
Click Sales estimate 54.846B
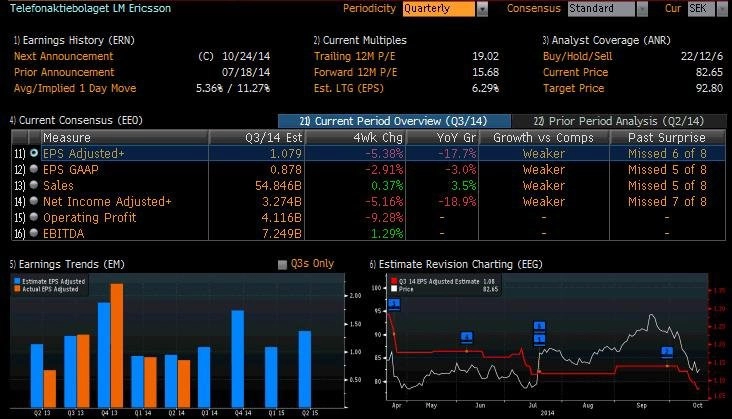tap(278, 185)
